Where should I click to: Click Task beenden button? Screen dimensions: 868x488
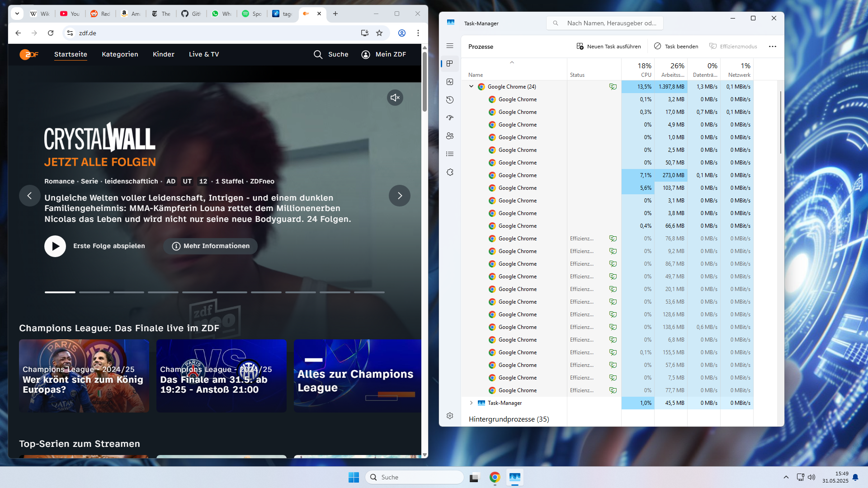[676, 46]
